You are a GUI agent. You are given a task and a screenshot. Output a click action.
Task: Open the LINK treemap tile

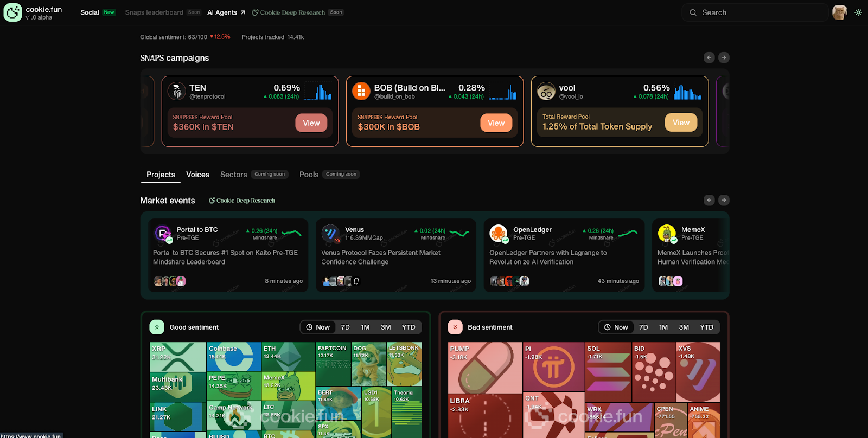click(x=178, y=417)
